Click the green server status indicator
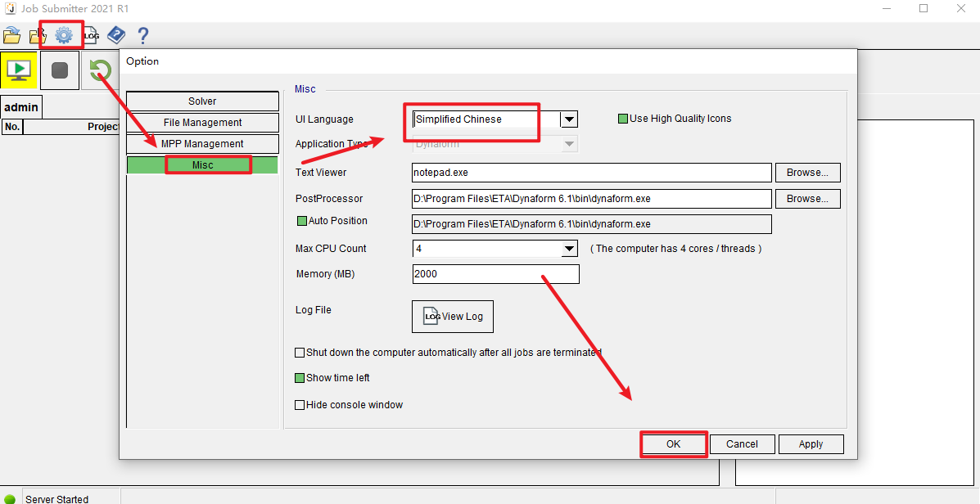This screenshot has height=504, width=980. pos(9,499)
